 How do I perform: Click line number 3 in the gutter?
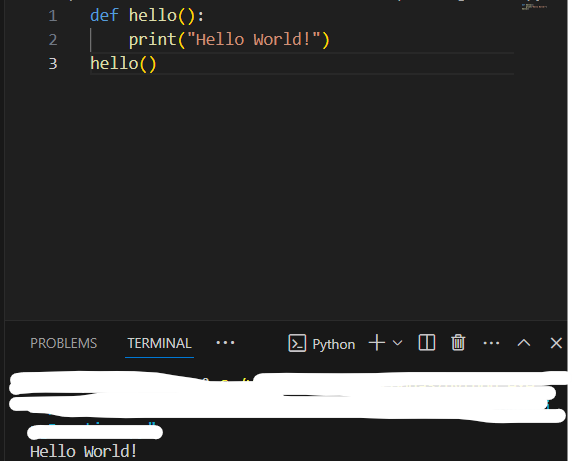[x=53, y=64]
